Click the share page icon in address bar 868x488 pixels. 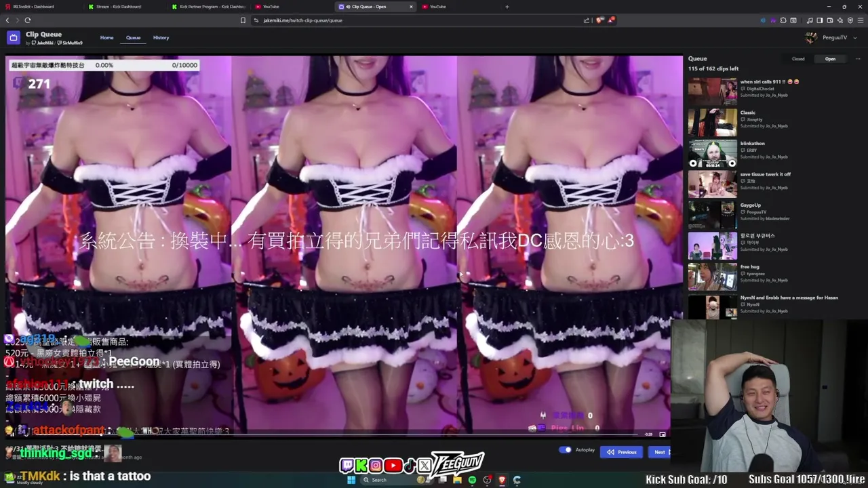(x=587, y=20)
